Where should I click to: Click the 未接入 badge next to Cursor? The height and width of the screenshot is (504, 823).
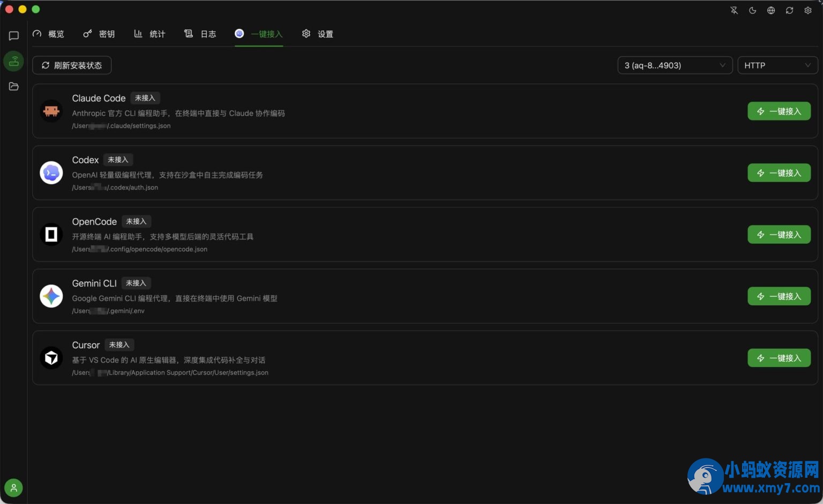tap(119, 345)
